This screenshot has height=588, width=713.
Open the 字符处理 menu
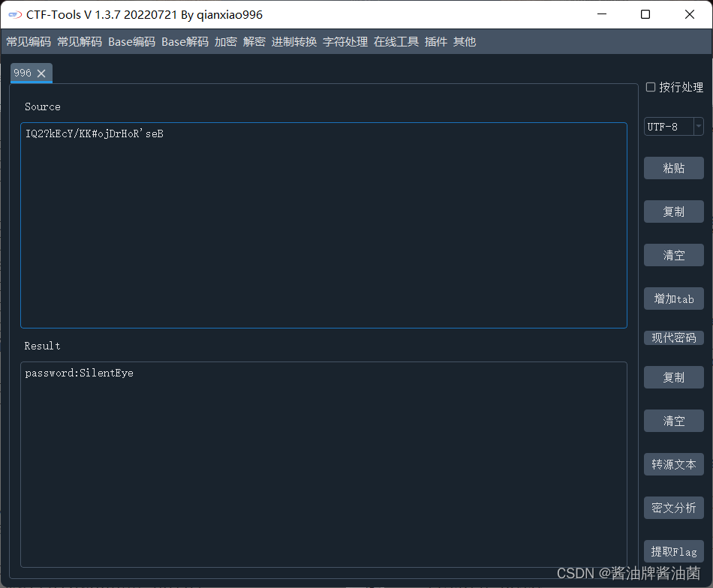pyautogui.click(x=345, y=42)
